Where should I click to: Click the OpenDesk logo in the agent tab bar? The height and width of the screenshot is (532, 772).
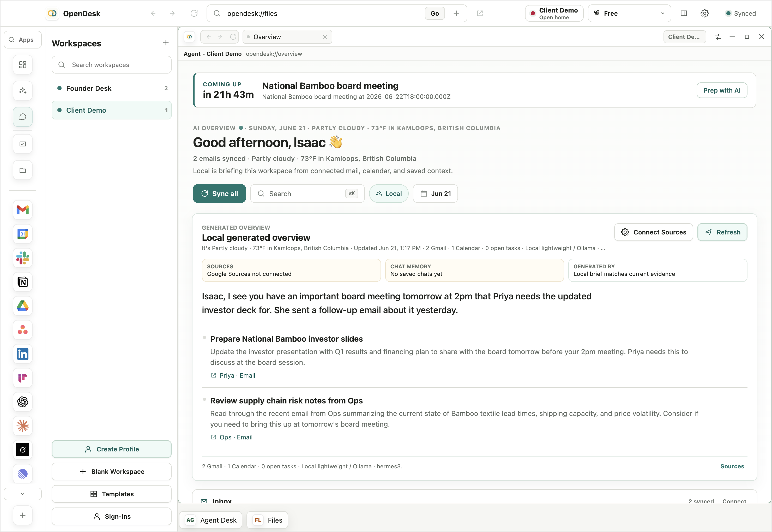click(189, 37)
